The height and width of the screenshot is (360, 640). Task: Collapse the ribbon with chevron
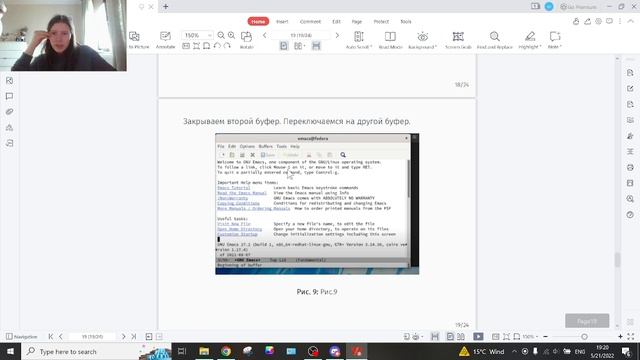click(630, 21)
